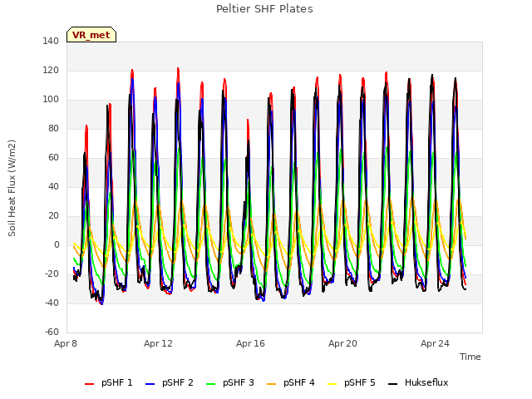Click the Apr 24 x-axis tick label
532x399 pixels.
point(435,343)
